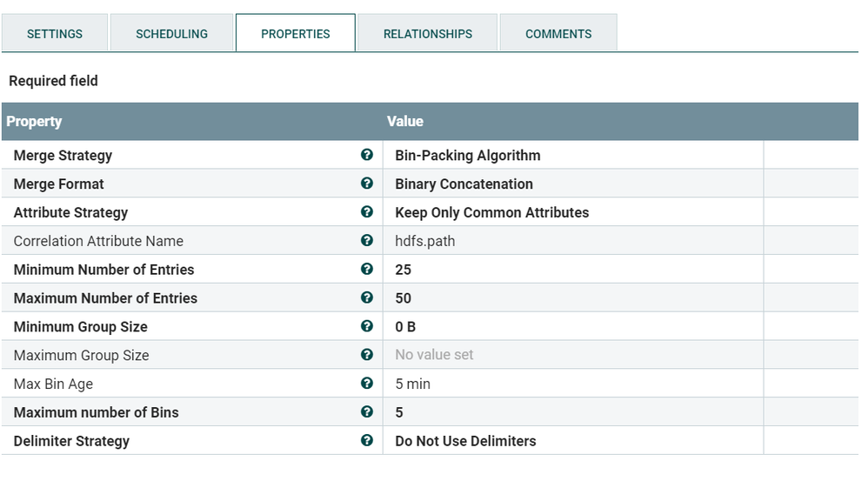Open the Scheduling tab
Screen dimensions: 868x481
point(171,33)
